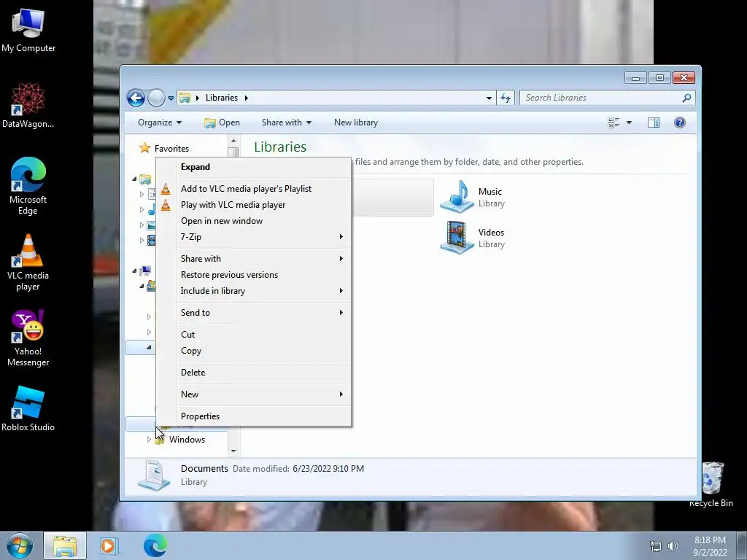This screenshot has height=560, width=747.
Task: Choose Add to VLC media player's Playlist
Action: (246, 189)
